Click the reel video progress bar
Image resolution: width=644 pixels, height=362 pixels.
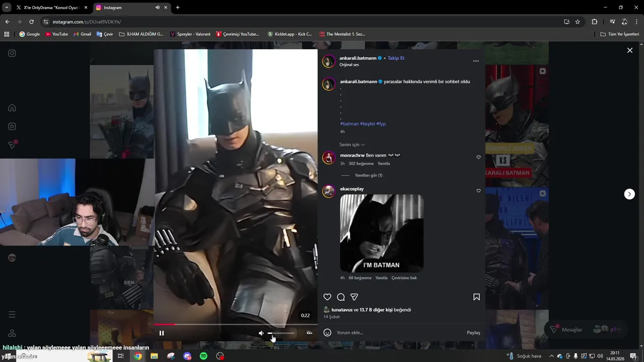point(235,324)
